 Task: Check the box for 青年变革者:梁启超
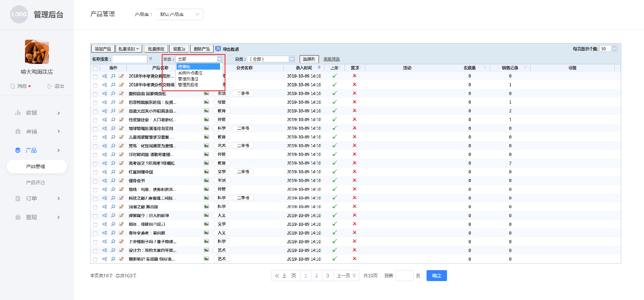coord(95,233)
